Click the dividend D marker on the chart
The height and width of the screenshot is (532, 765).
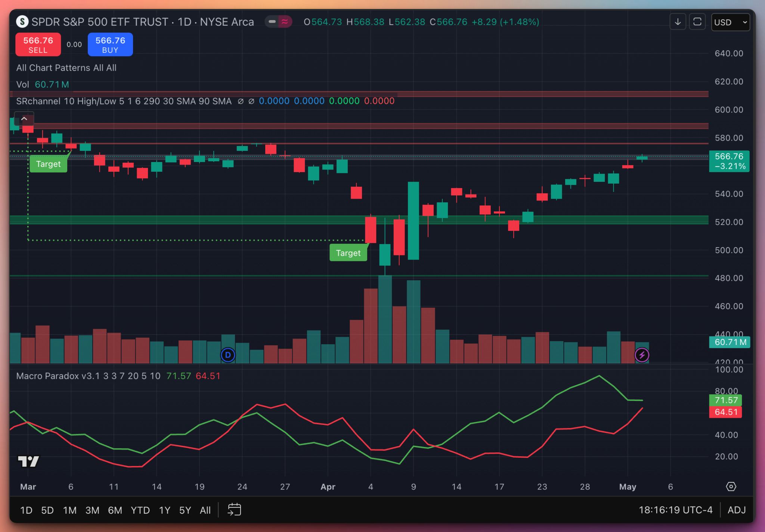[x=228, y=355]
